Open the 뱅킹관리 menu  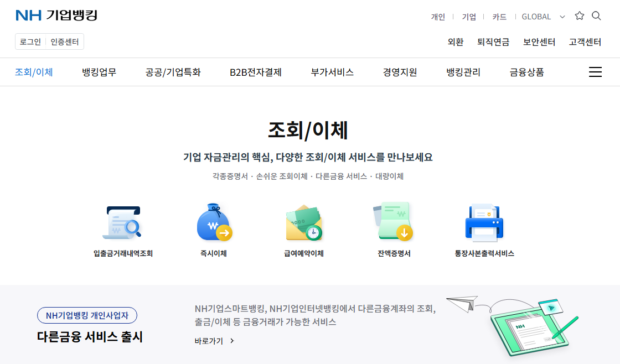(463, 72)
